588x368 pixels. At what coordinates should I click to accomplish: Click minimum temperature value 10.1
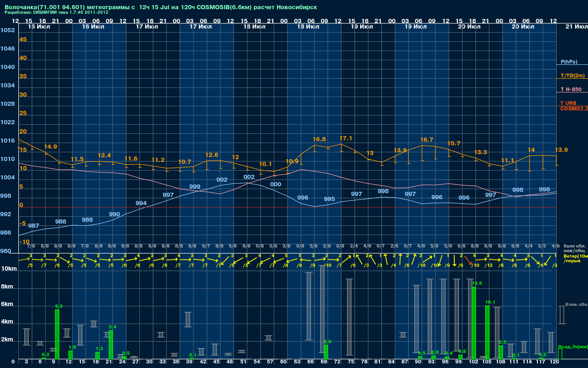266,164
